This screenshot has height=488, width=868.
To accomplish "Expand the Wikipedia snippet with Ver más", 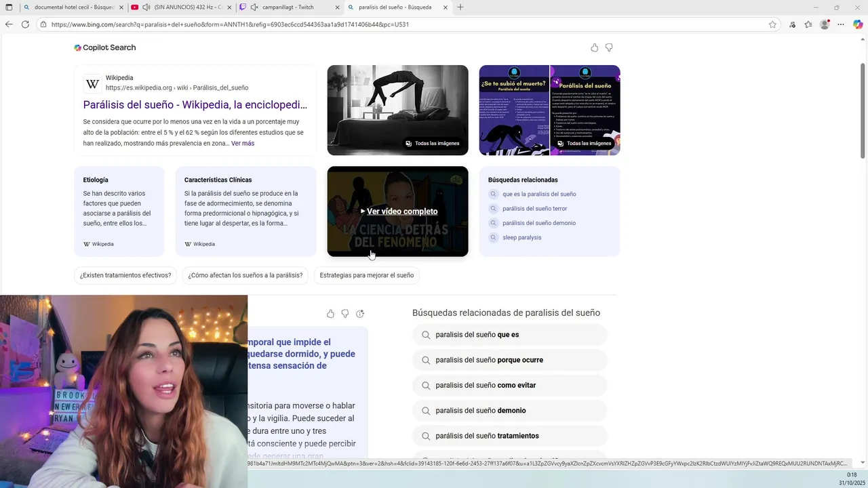I will point(243,143).
